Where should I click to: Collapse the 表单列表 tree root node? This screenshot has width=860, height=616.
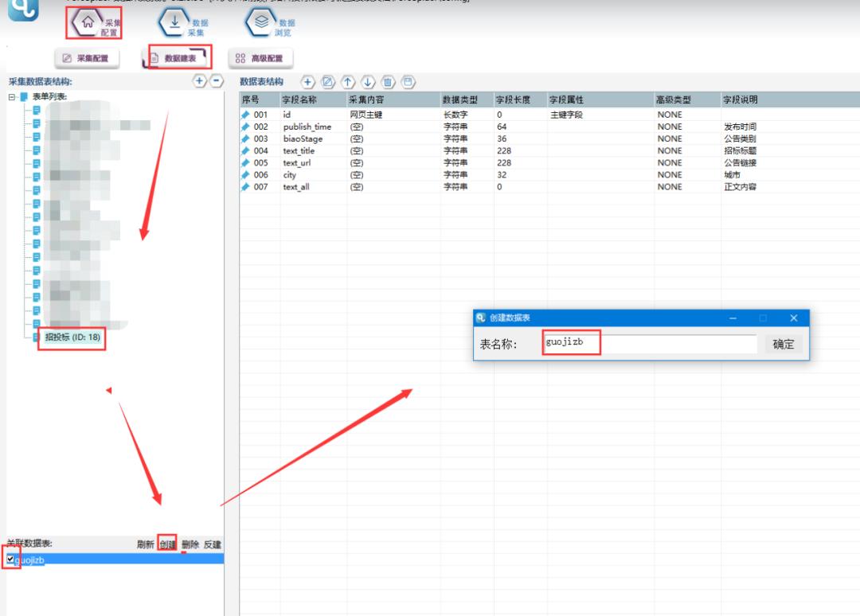tap(12, 97)
